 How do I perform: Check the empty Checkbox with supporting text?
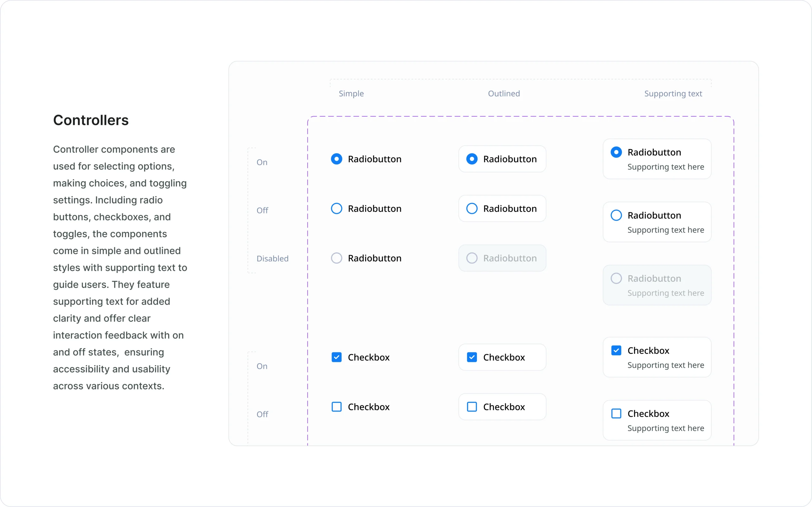(x=616, y=413)
